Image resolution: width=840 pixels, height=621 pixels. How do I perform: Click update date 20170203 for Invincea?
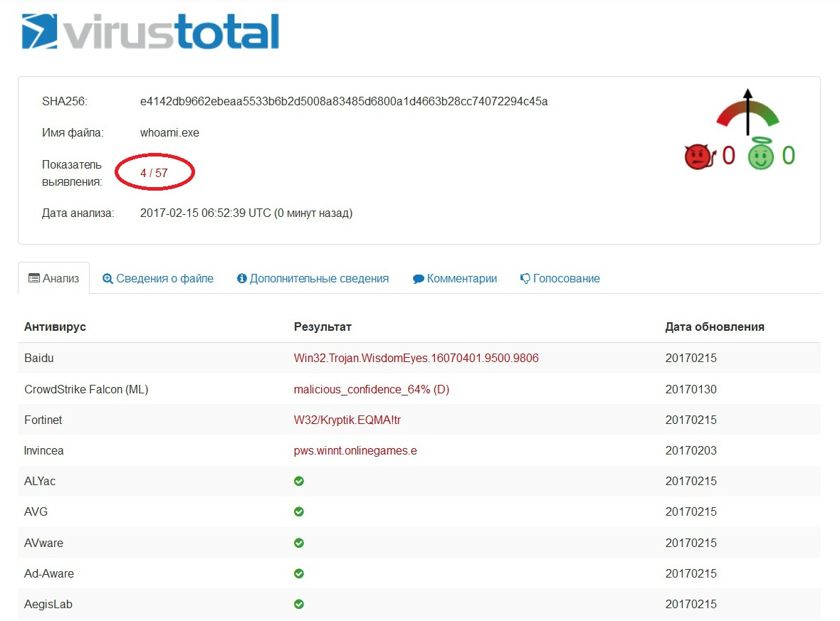[x=691, y=451]
